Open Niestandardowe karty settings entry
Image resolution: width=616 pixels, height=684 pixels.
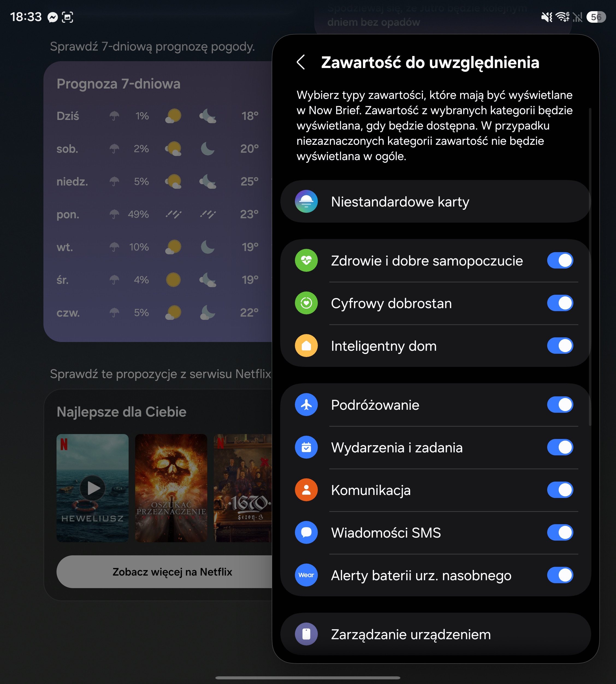point(436,202)
